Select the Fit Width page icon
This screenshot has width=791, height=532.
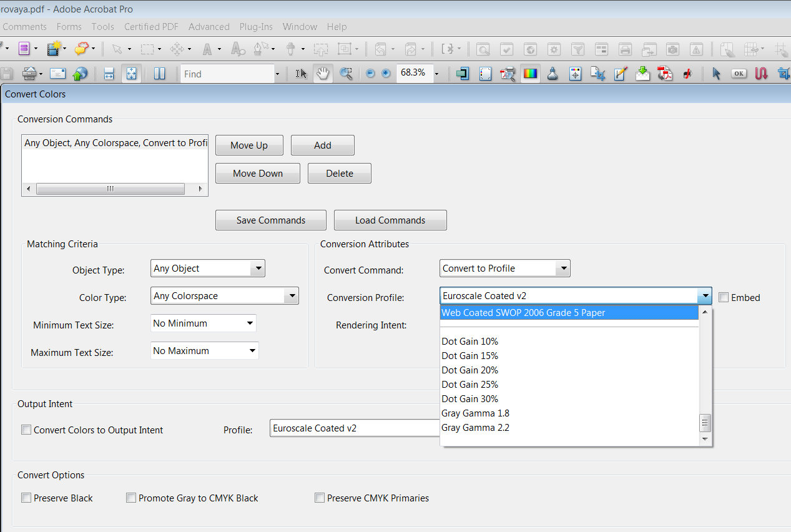tap(109, 74)
